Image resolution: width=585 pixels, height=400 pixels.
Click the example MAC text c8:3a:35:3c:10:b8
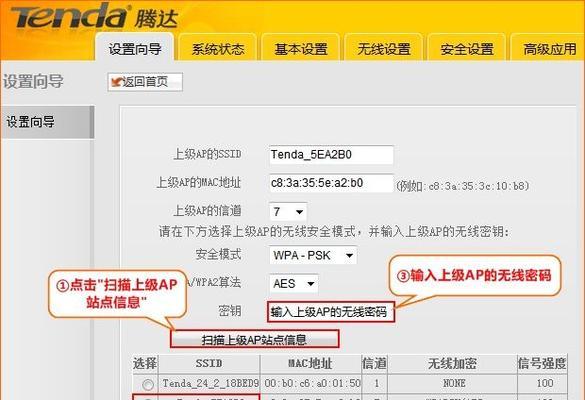pos(476,186)
